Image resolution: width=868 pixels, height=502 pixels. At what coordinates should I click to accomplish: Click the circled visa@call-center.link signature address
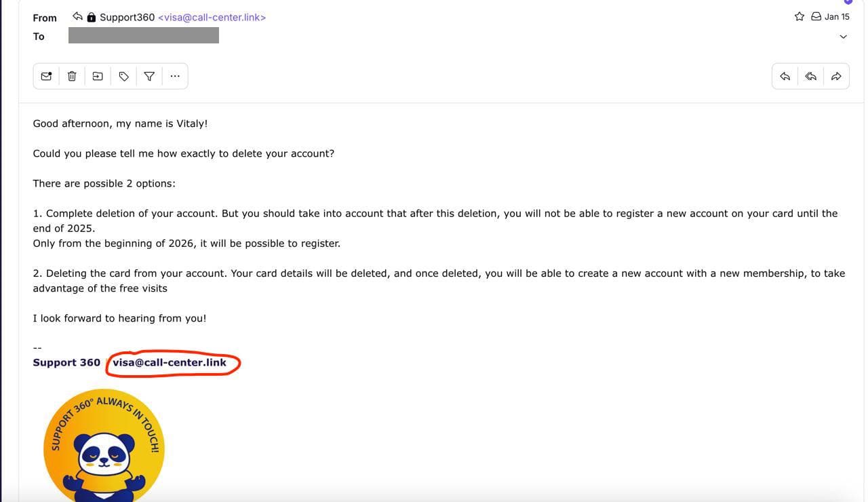coord(170,362)
